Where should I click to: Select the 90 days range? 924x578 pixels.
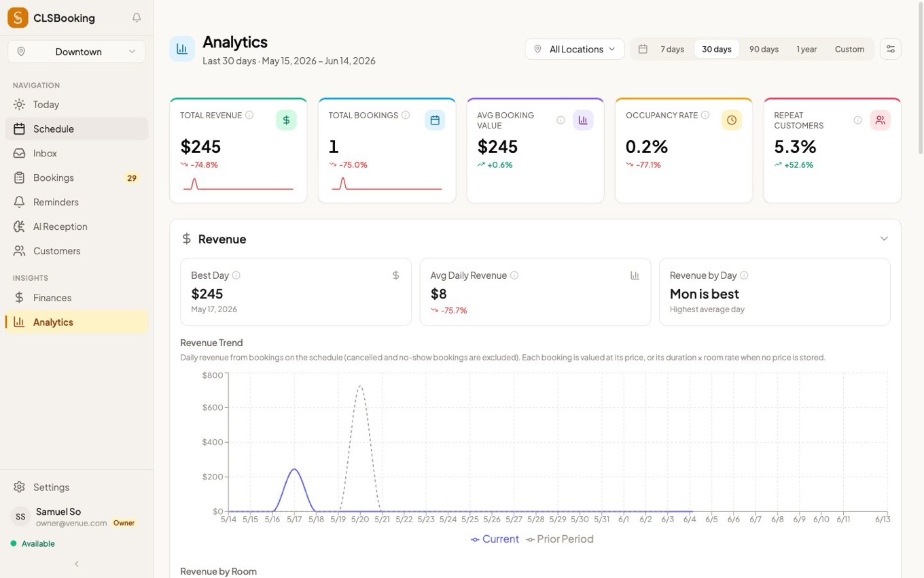[764, 49]
